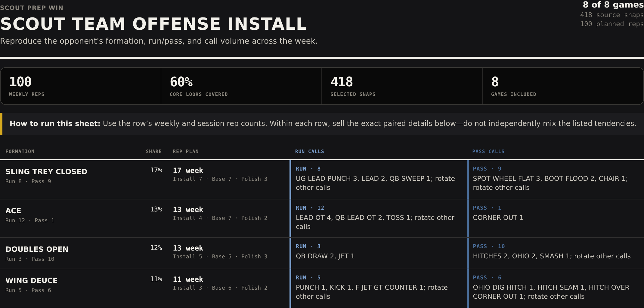Image resolution: width=644 pixels, height=308 pixels.
Task: Click the "CORNER OUT 1" pass call for ACE
Action: [x=498, y=218]
